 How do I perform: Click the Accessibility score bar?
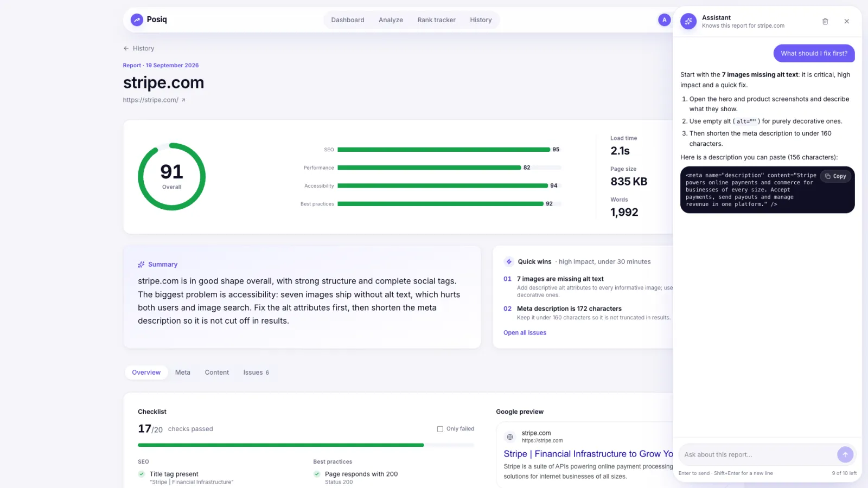tap(449, 186)
